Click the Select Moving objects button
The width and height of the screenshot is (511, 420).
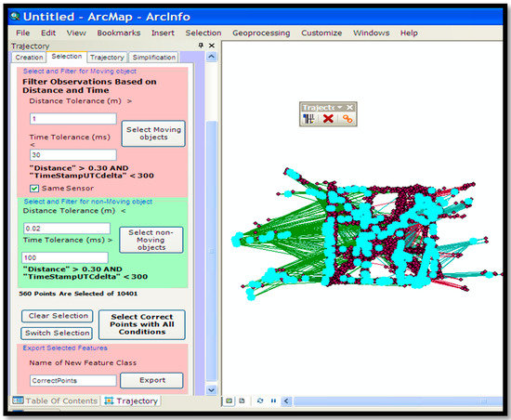click(x=153, y=134)
